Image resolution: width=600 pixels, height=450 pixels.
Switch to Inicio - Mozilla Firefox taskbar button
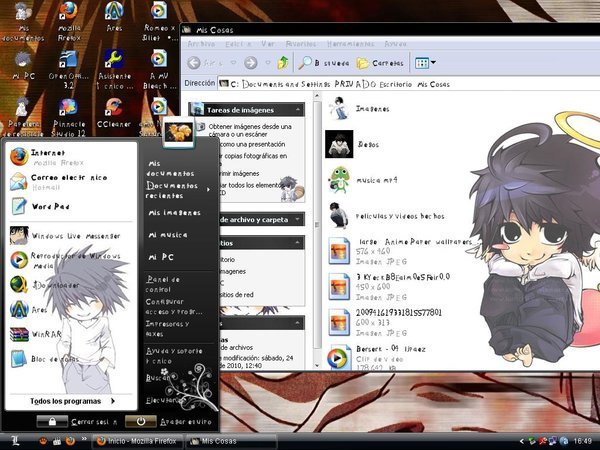[x=137, y=441]
